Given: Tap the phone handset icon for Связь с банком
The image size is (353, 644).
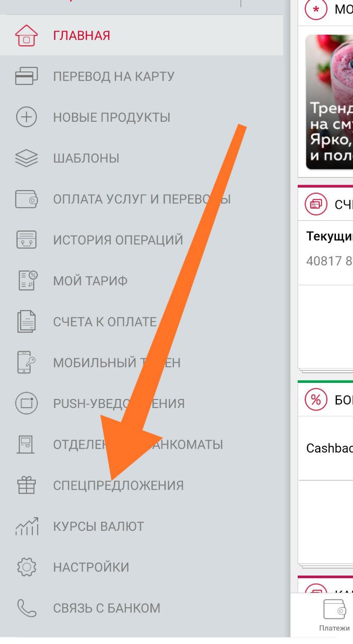Looking at the screenshot, I should coord(27,608).
